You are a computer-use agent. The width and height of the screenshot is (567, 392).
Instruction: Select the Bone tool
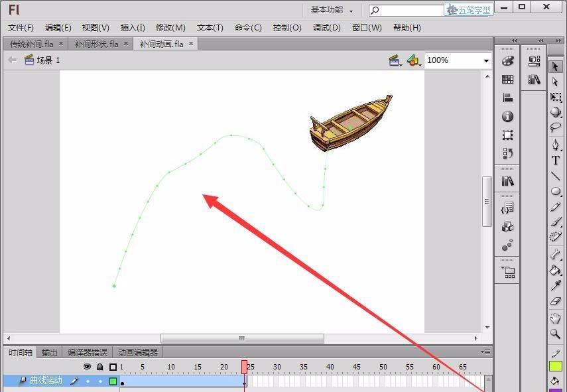[556, 255]
